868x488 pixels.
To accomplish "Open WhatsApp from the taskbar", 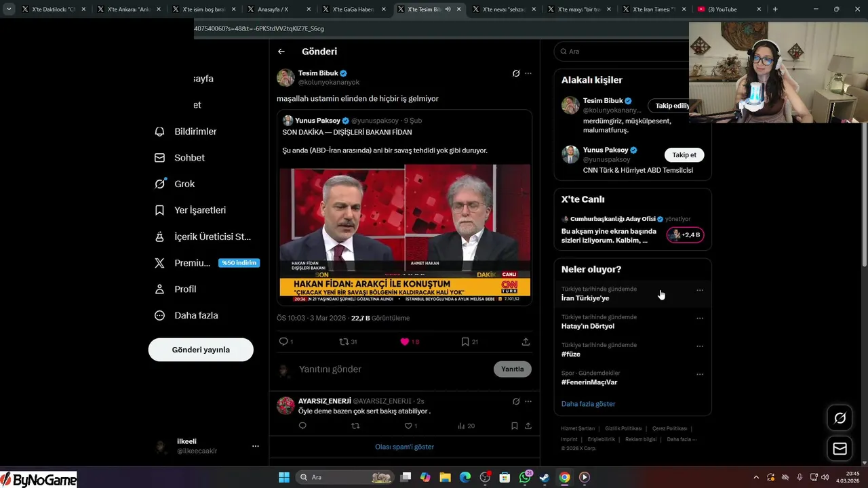I will point(525,477).
